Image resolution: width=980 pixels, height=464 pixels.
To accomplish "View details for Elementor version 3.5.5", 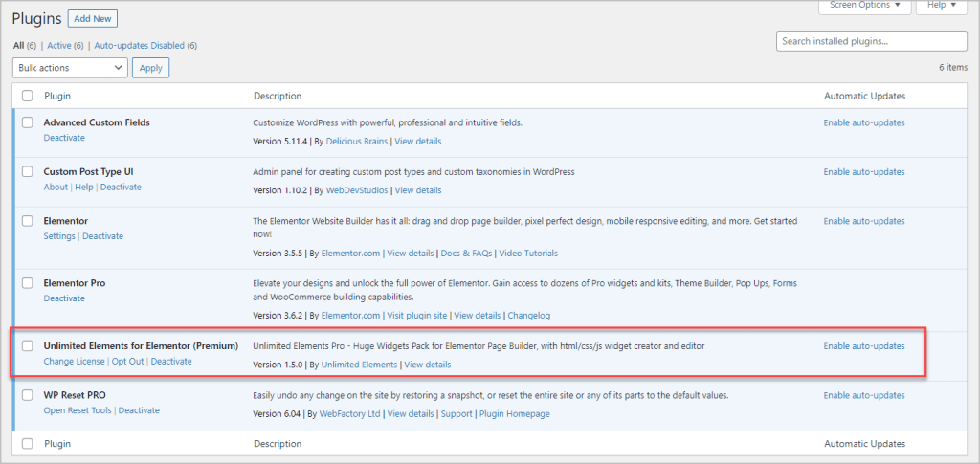I will [411, 253].
